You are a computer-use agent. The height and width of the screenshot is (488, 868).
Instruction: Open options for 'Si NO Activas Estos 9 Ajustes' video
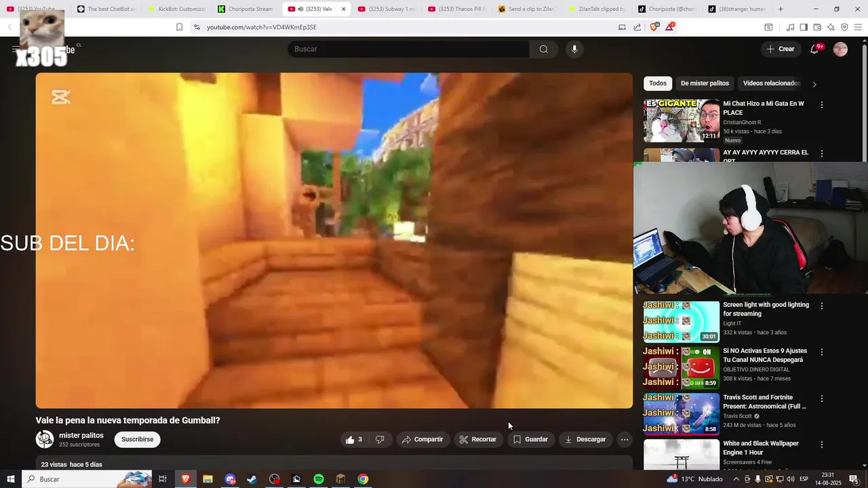pos(822,352)
